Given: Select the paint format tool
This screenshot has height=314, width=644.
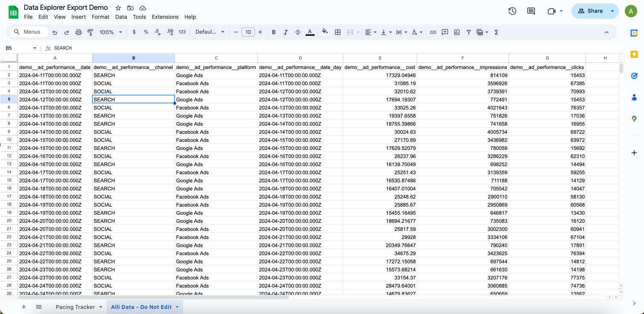Looking at the screenshot, I should pos(90,32).
